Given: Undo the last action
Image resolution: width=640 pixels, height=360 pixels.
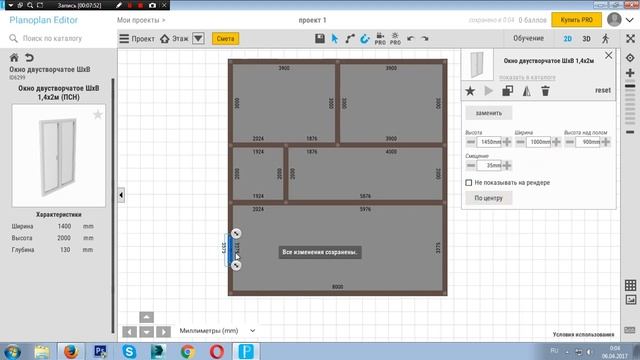Looking at the screenshot, I should click(410, 38).
